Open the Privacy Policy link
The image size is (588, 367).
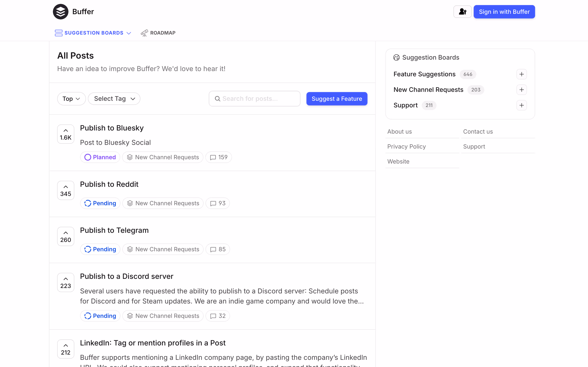406,147
